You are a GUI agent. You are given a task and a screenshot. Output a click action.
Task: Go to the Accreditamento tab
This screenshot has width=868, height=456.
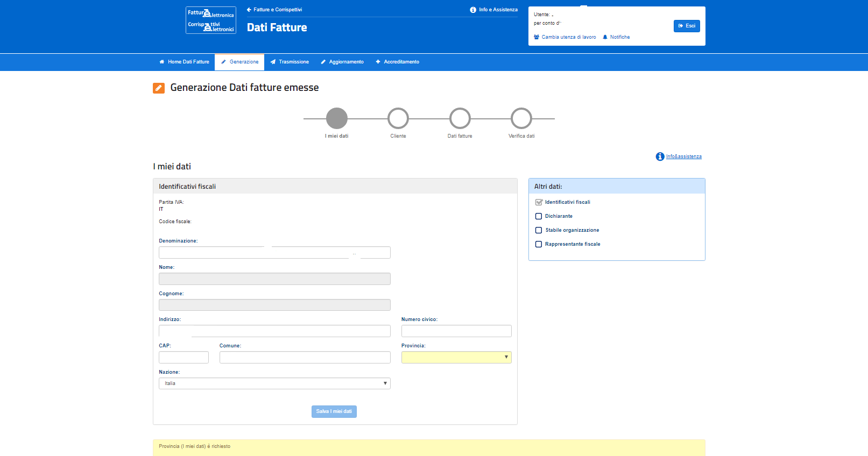coord(397,62)
